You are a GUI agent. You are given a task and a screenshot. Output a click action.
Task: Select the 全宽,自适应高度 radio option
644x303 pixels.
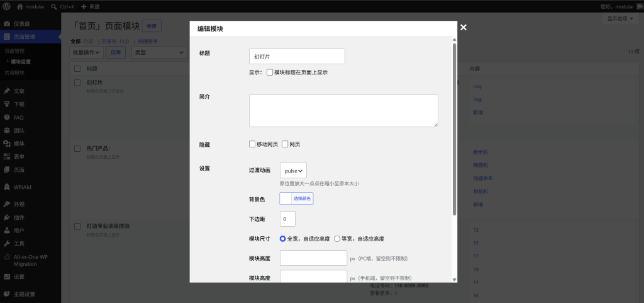(283, 239)
